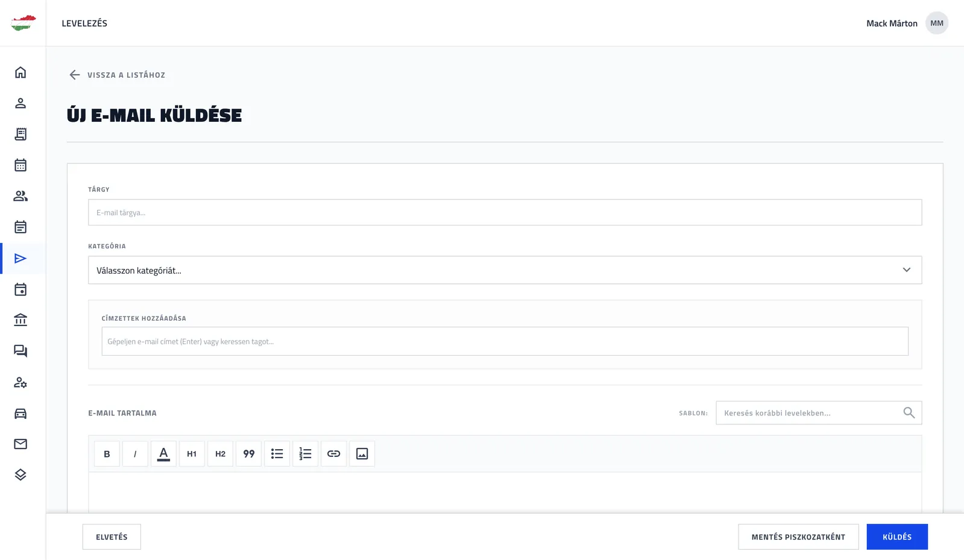Open the event note sidebar icon

[x=20, y=227]
